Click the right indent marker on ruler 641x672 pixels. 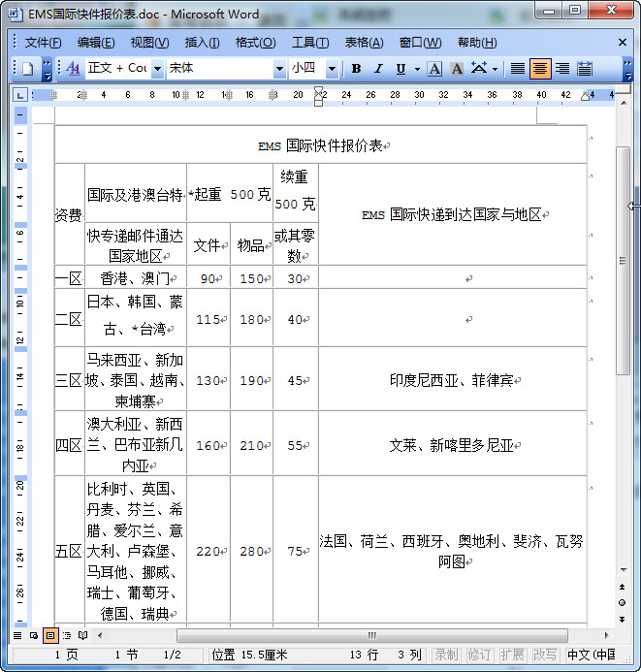585,96
